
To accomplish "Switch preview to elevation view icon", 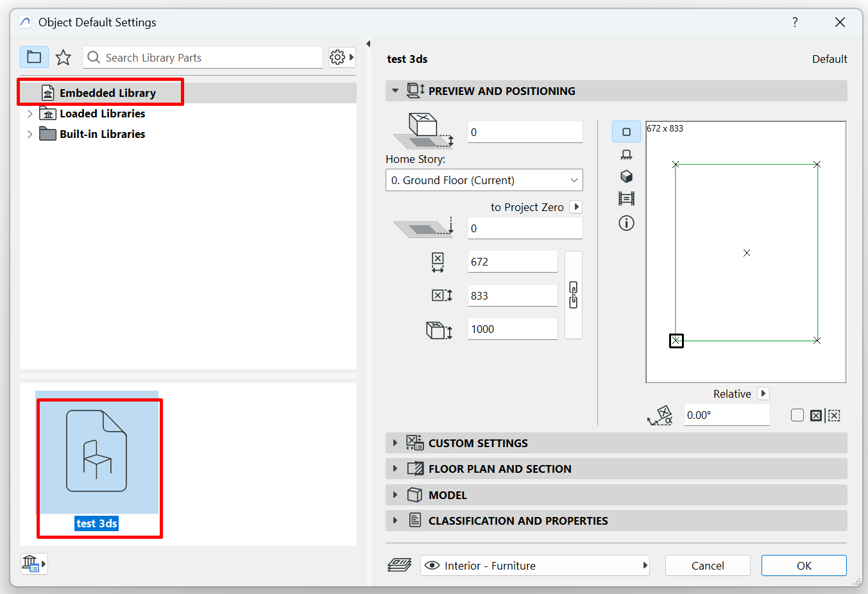I will coord(626,155).
